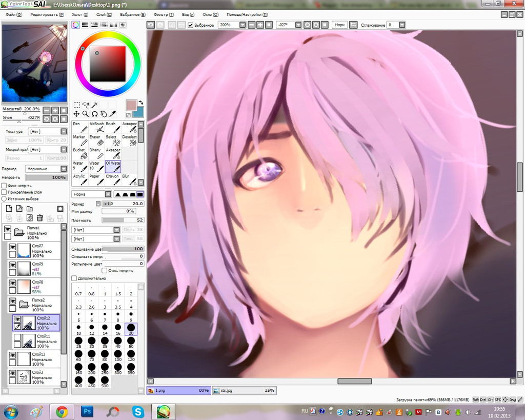Open the Редактировать menu
The height and width of the screenshot is (420, 525).
click(x=47, y=15)
